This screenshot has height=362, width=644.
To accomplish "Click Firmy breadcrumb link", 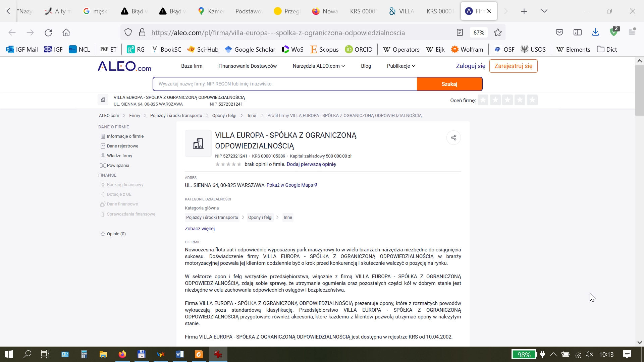I will [135, 116].
